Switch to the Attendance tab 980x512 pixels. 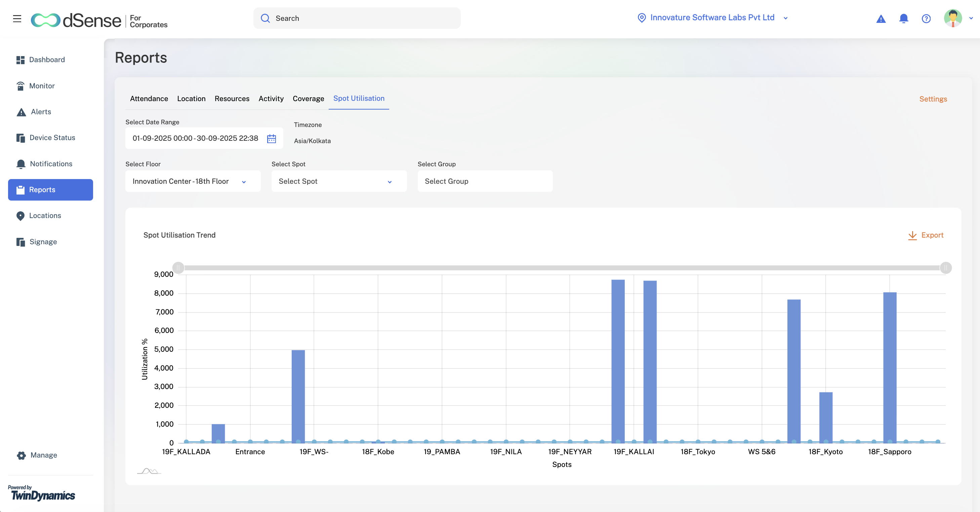tap(149, 99)
